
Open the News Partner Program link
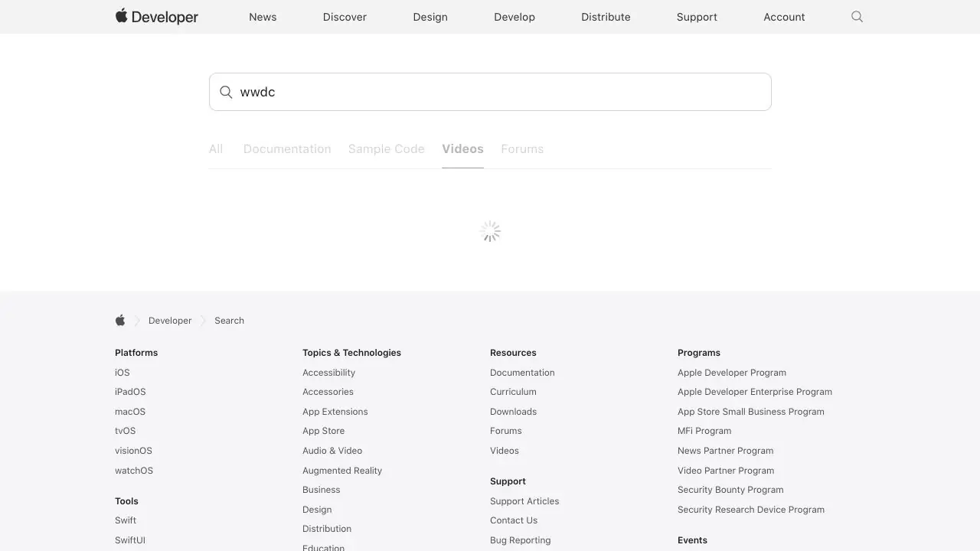pos(726,451)
